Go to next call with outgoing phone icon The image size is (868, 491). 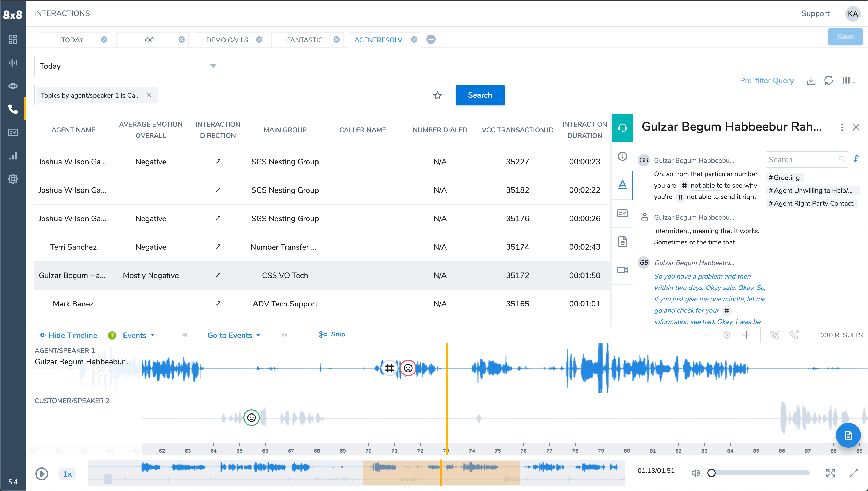(794, 335)
